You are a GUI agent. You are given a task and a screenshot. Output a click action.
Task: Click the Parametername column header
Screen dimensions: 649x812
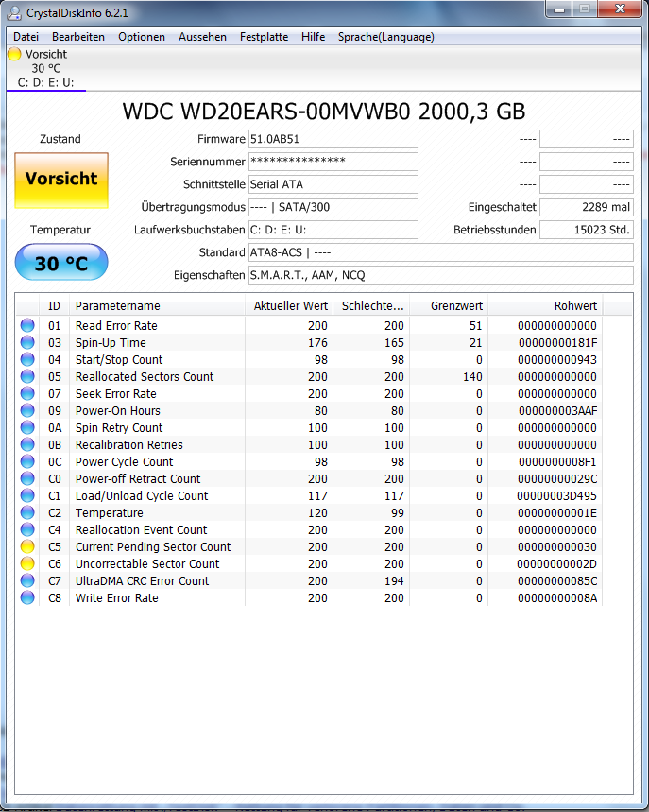coord(157,306)
